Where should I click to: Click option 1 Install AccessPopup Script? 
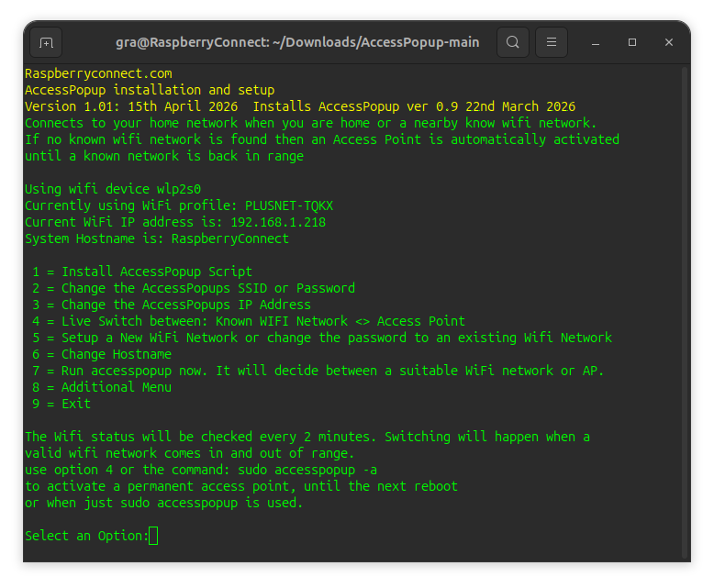pyautogui.click(x=142, y=272)
